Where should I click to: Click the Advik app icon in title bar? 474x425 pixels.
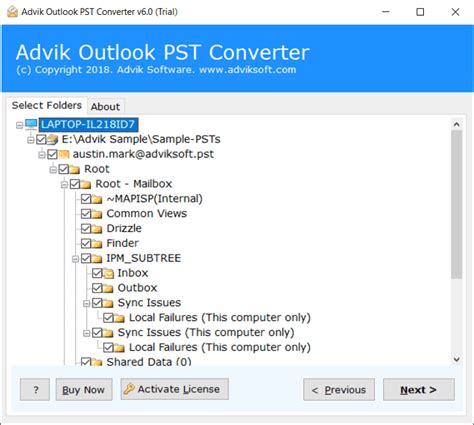pos(12,12)
